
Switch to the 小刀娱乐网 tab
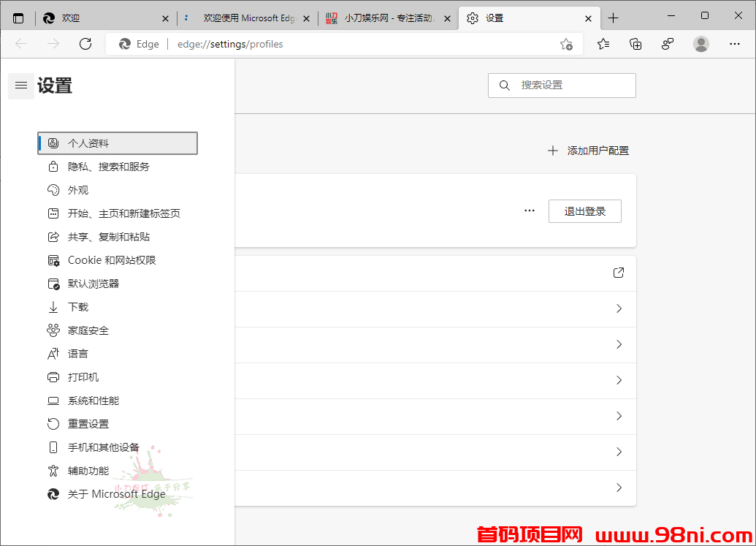tap(388, 18)
